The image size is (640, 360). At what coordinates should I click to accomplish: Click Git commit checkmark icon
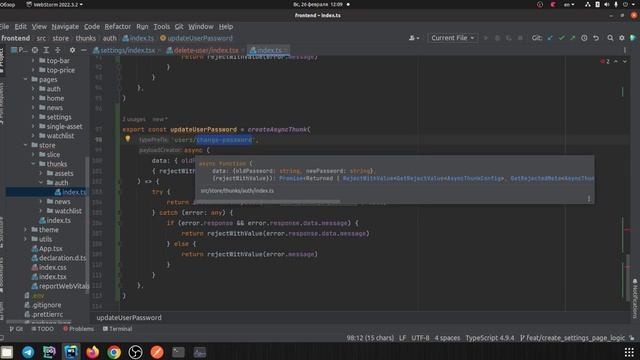point(562,38)
